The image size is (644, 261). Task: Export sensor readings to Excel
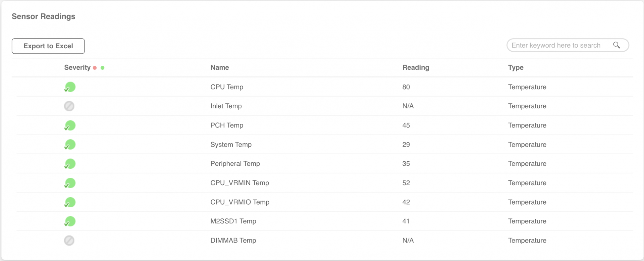pyautogui.click(x=48, y=46)
